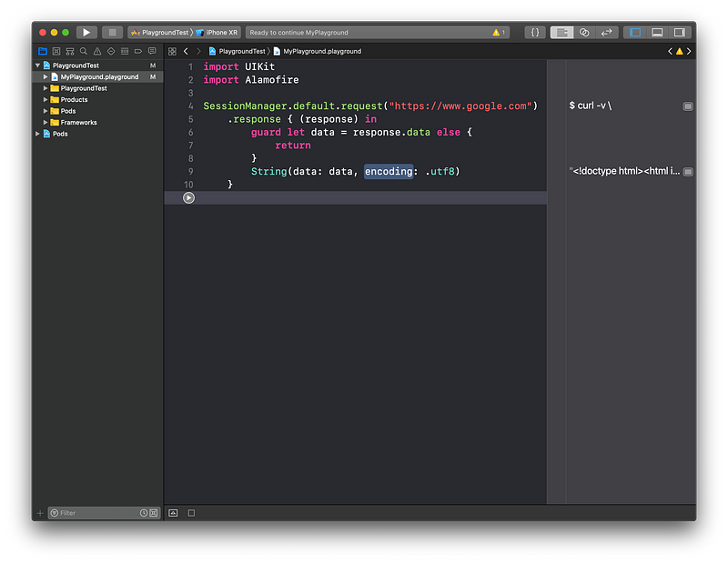Open the PlaygroundTest scheme selector
Image resolution: width=728 pixels, height=563 pixels.
(161, 33)
